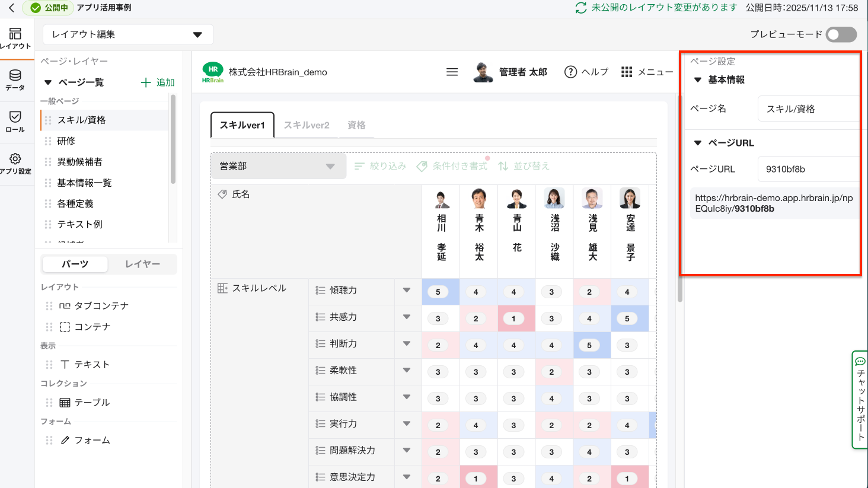Screen dimensions: 868x488
Task: Open the 資格 tab
Action: click(x=356, y=125)
